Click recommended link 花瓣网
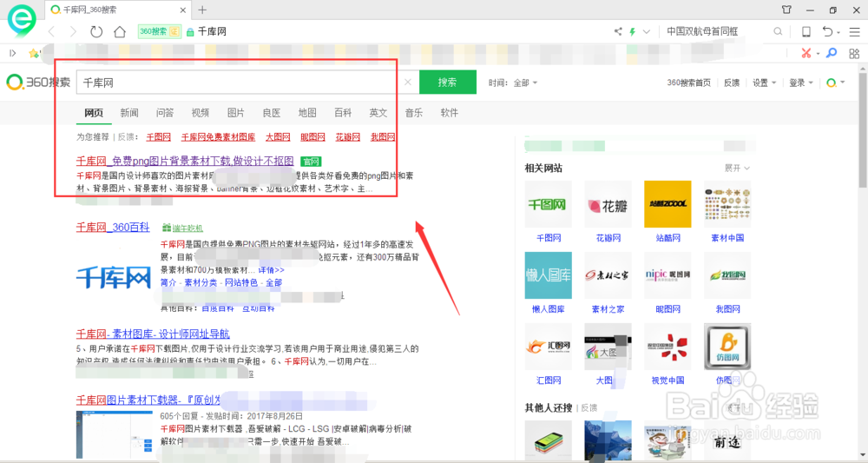The height and width of the screenshot is (463, 868). pyautogui.click(x=348, y=136)
